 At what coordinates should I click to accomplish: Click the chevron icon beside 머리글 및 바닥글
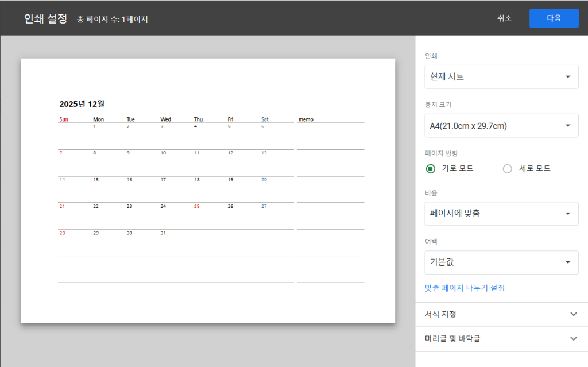point(573,339)
